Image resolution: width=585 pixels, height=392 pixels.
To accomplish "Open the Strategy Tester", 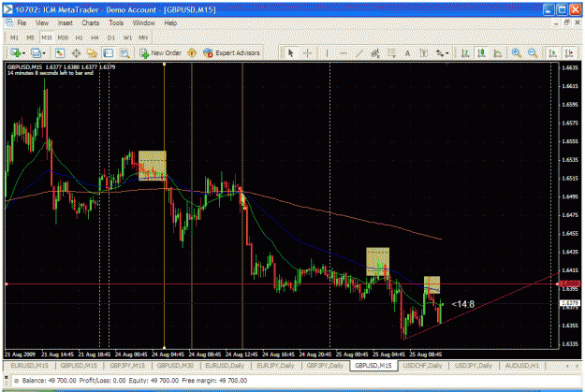I will tap(124, 53).
